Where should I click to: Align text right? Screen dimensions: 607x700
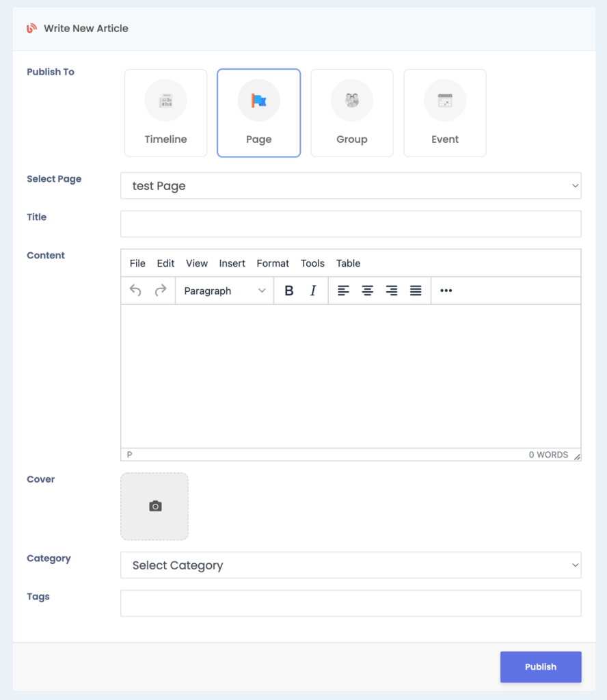point(392,291)
